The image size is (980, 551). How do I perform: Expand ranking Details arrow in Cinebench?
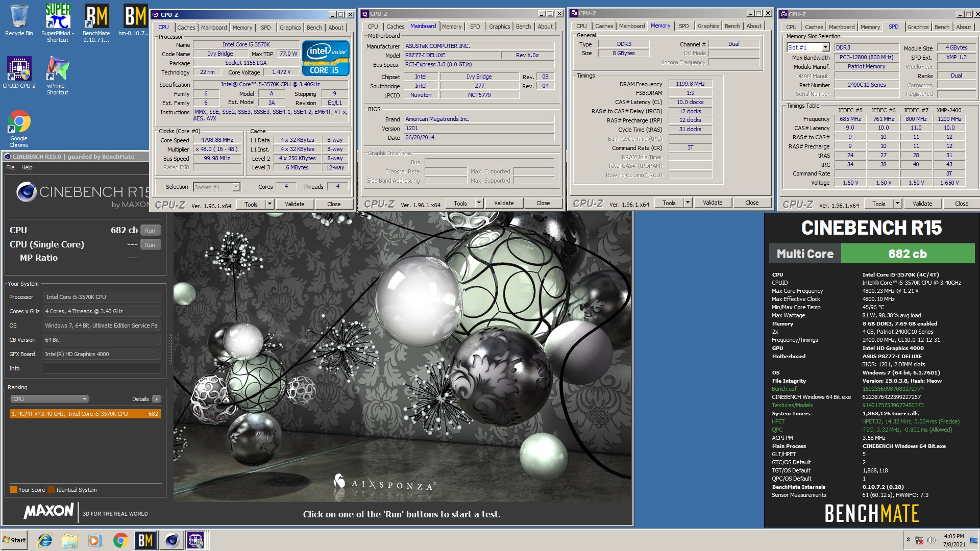pyautogui.click(x=157, y=399)
